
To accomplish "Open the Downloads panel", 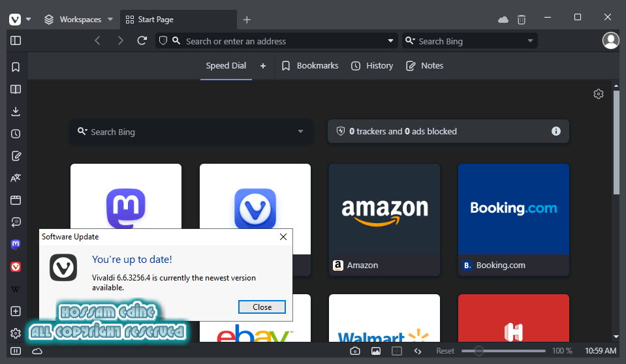I will pyautogui.click(x=16, y=112).
